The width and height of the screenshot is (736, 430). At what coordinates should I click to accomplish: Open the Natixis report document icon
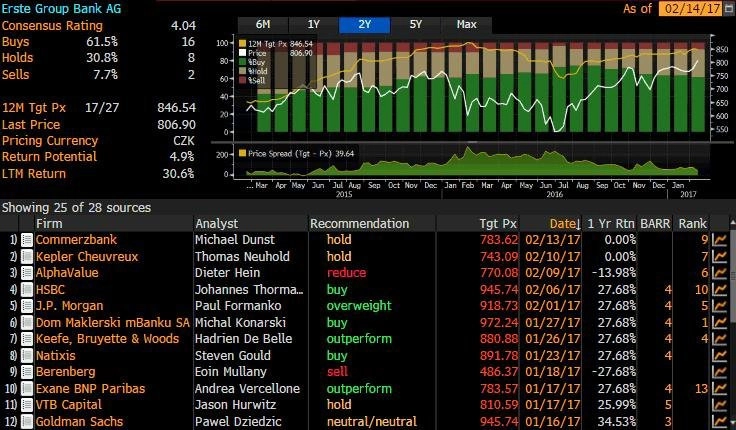pos(27,356)
